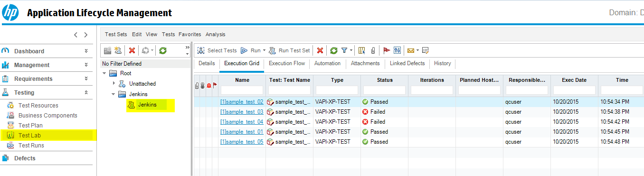Viewport: 644px width, 176px height.
Task: Click the new test set icon in tree toolbar
Action: tap(118, 50)
